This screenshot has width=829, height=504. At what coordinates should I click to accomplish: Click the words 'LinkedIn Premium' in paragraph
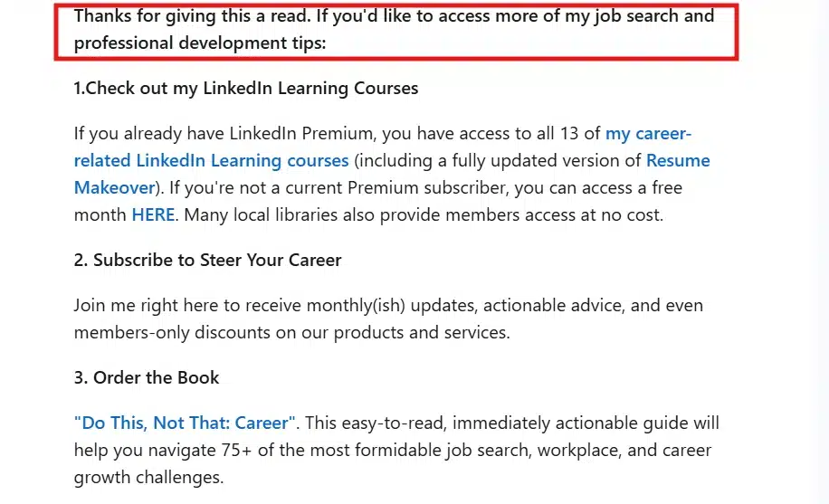click(300, 134)
